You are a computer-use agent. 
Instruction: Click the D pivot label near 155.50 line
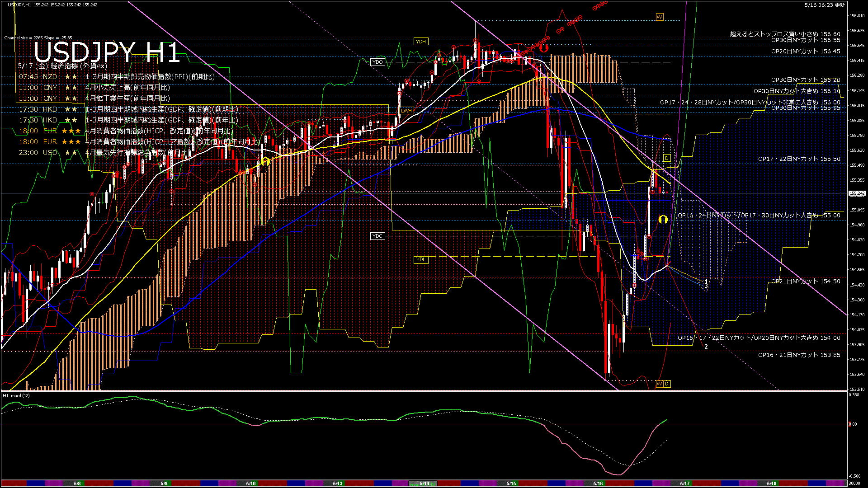tap(667, 158)
